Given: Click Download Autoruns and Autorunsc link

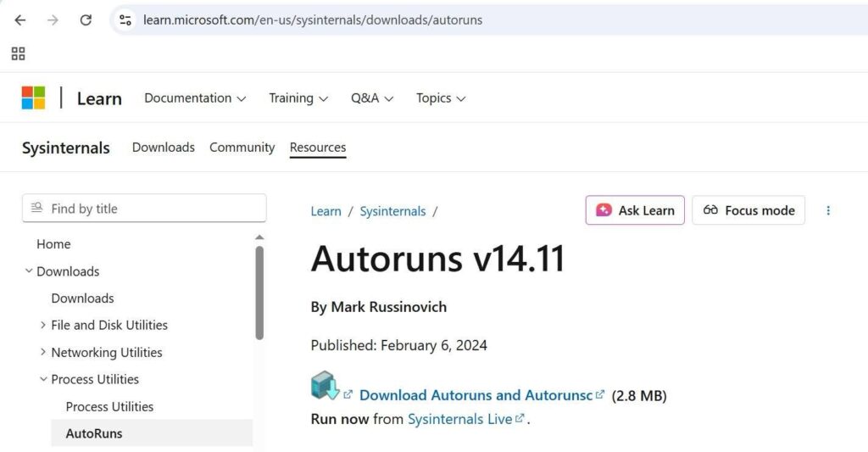Looking at the screenshot, I should point(476,395).
